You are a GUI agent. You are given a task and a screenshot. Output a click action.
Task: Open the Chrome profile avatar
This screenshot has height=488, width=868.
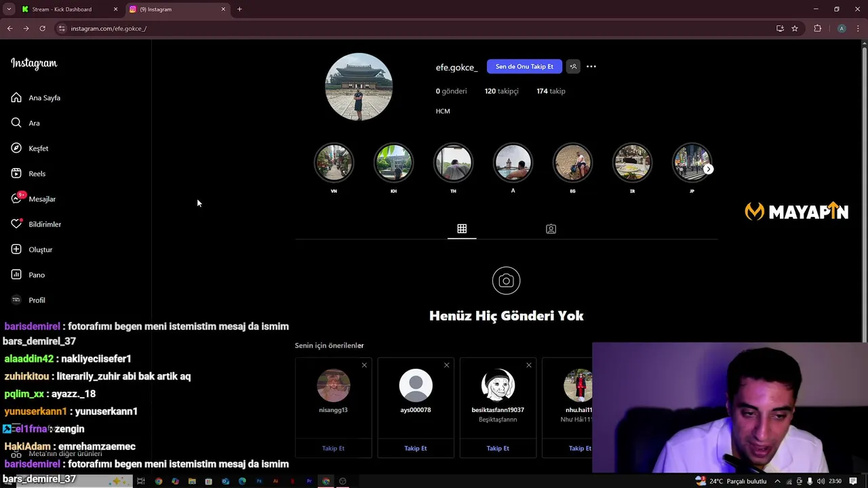click(x=842, y=28)
